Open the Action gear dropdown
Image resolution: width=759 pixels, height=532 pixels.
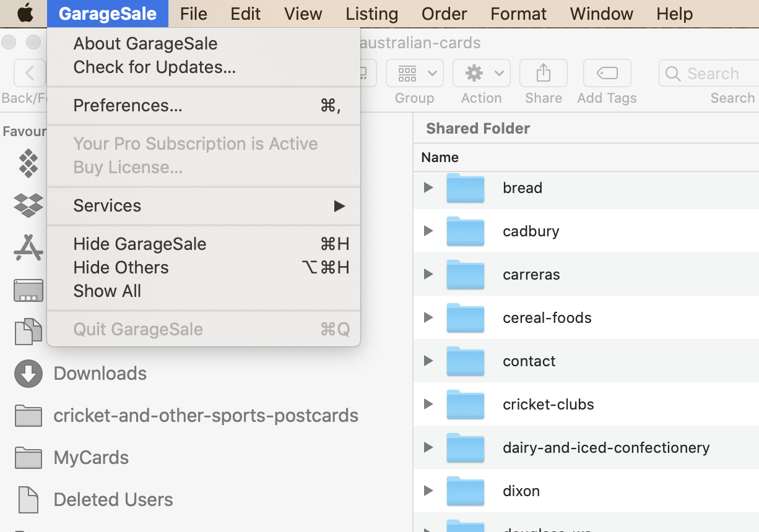pyautogui.click(x=481, y=74)
